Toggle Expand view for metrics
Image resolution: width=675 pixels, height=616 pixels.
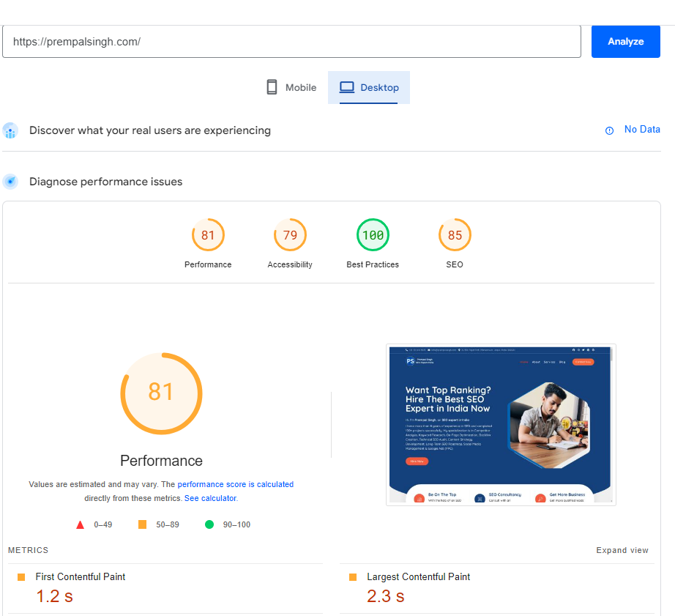[x=622, y=550]
